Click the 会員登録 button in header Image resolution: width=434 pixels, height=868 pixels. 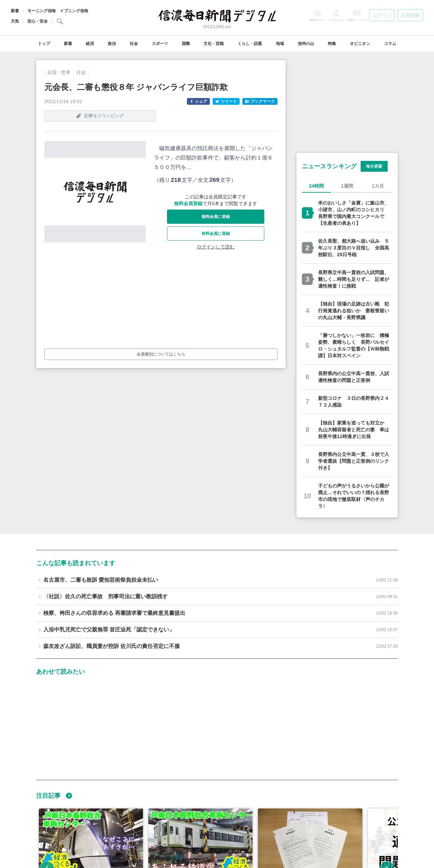(x=410, y=15)
